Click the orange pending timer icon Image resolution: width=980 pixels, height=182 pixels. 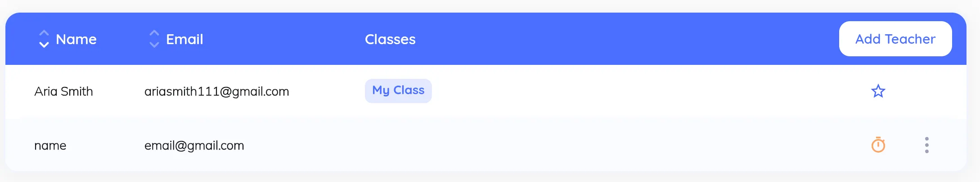click(878, 145)
